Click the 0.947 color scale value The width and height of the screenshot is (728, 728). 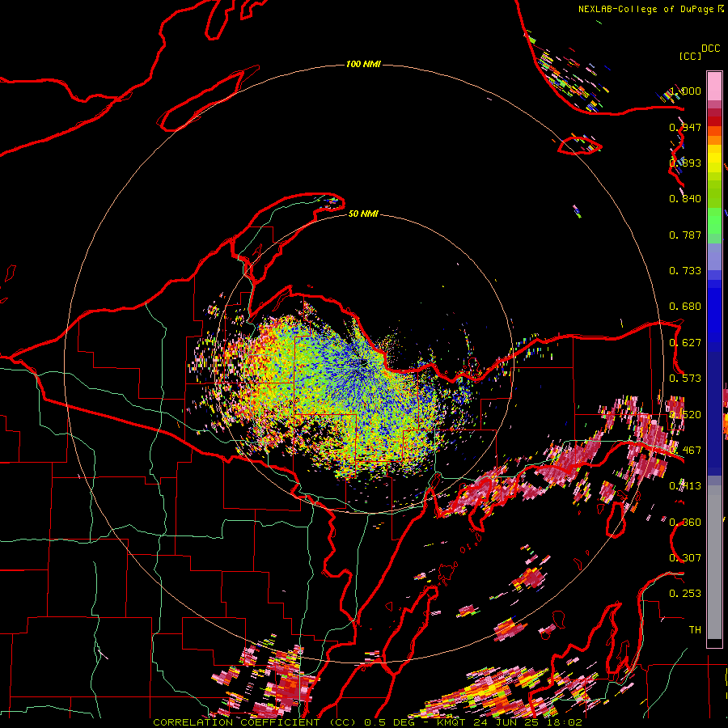click(685, 127)
